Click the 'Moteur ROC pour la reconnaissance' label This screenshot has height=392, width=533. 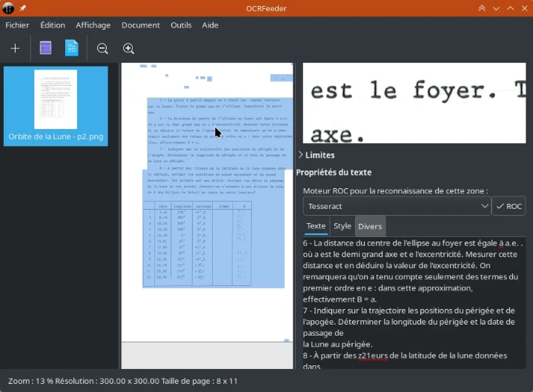395,191
